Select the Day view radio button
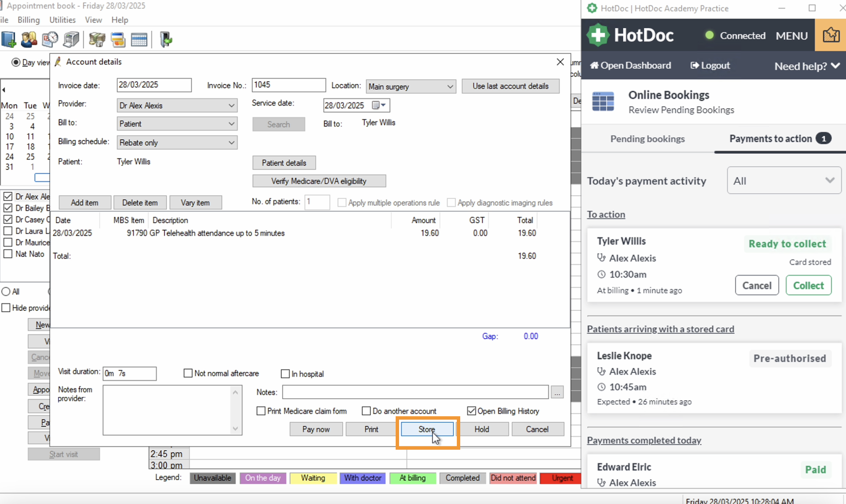846x504 pixels. click(x=16, y=62)
